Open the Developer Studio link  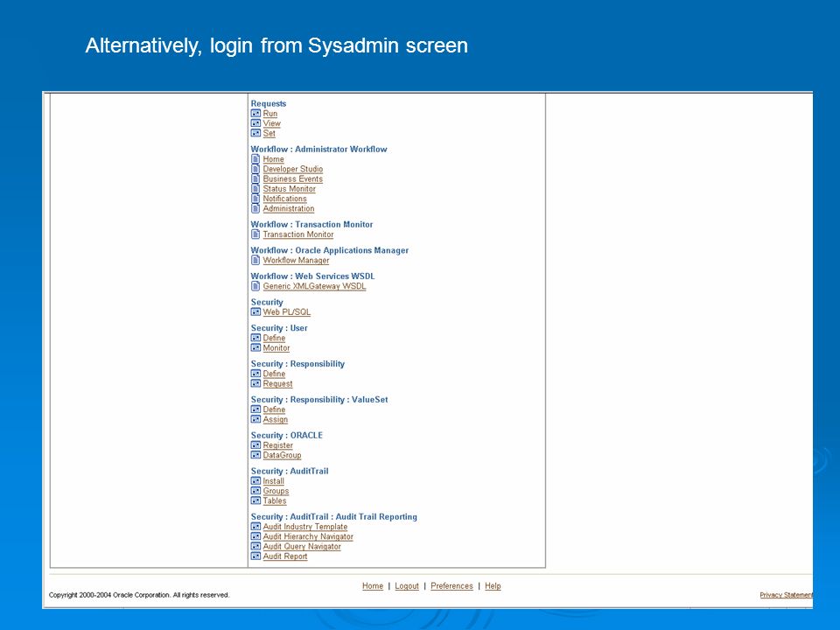point(292,169)
